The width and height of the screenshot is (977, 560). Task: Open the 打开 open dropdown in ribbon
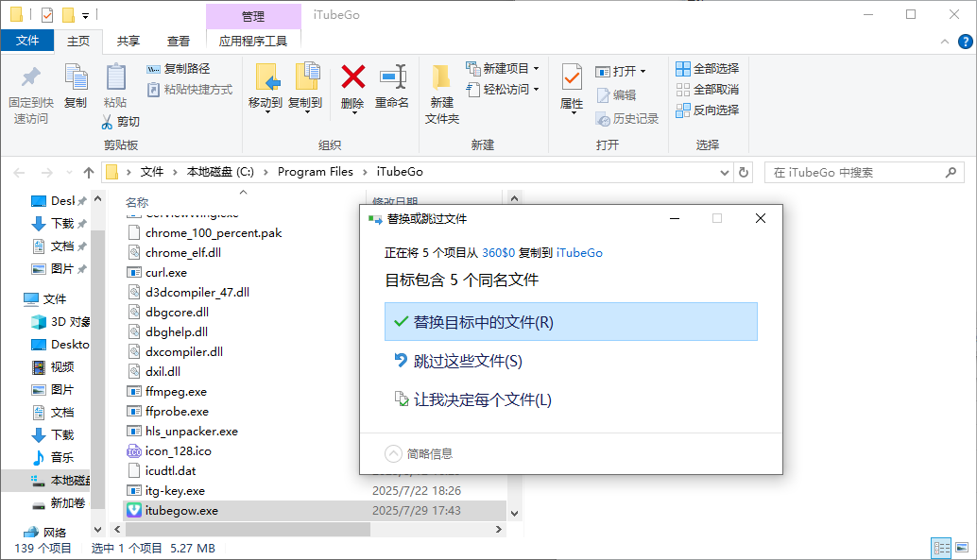[x=621, y=72]
